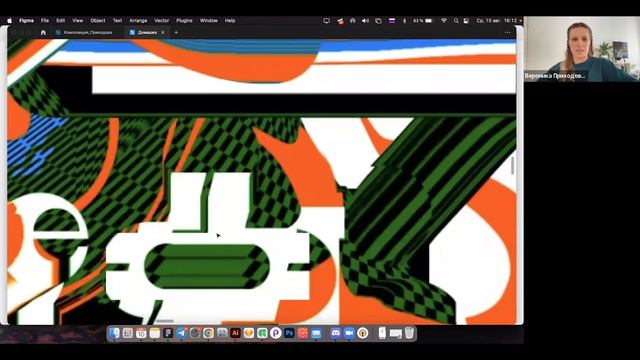
Task: Open the Figma application menu
Action: 27,20
